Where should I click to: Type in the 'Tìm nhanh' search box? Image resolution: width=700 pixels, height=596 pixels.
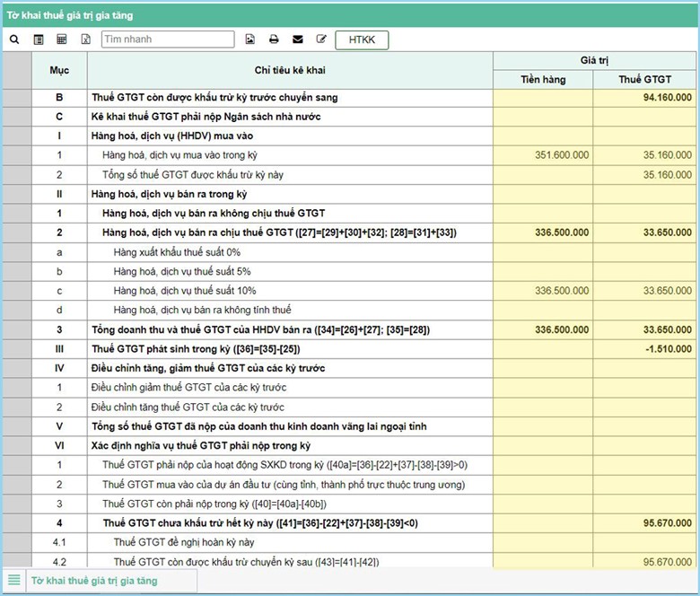click(167, 39)
